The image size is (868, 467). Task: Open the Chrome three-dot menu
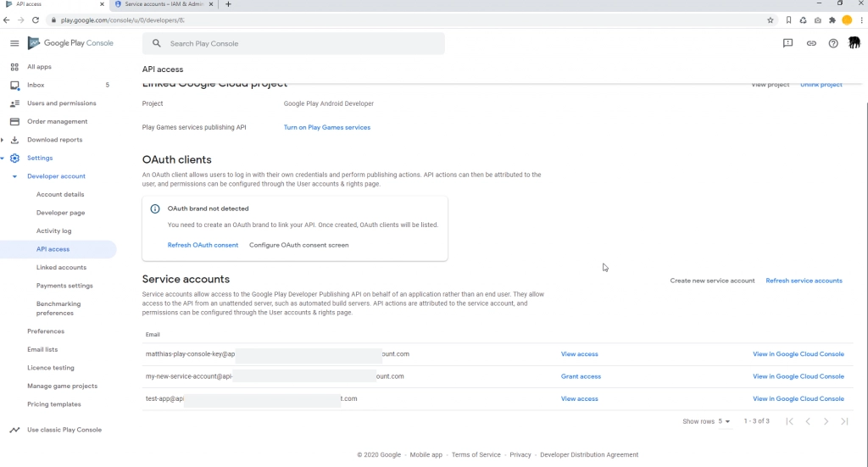pos(861,20)
